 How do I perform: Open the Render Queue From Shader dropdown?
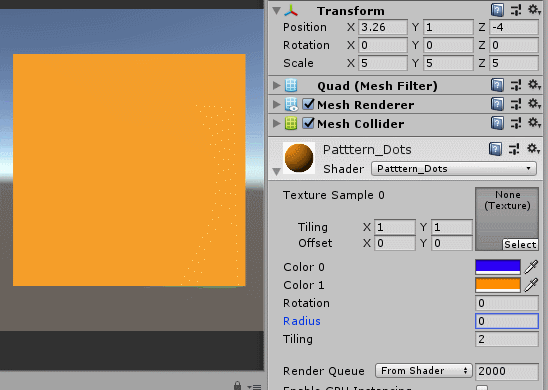424,370
